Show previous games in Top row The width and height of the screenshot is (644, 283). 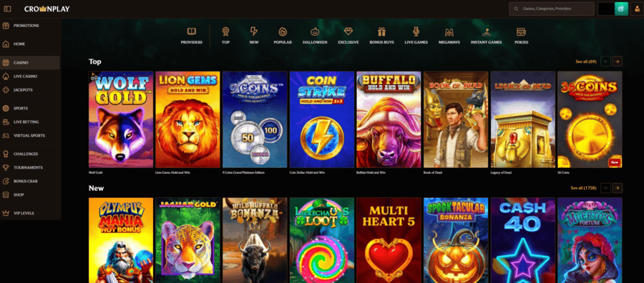coord(605,61)
